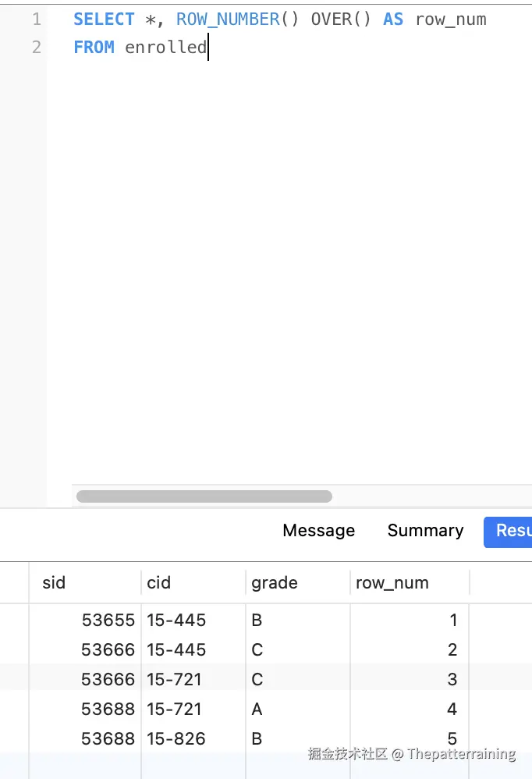Viewport: 532px width, 779px height.
Task: Switch to the Message tab
Action: [x=318, y=531]
